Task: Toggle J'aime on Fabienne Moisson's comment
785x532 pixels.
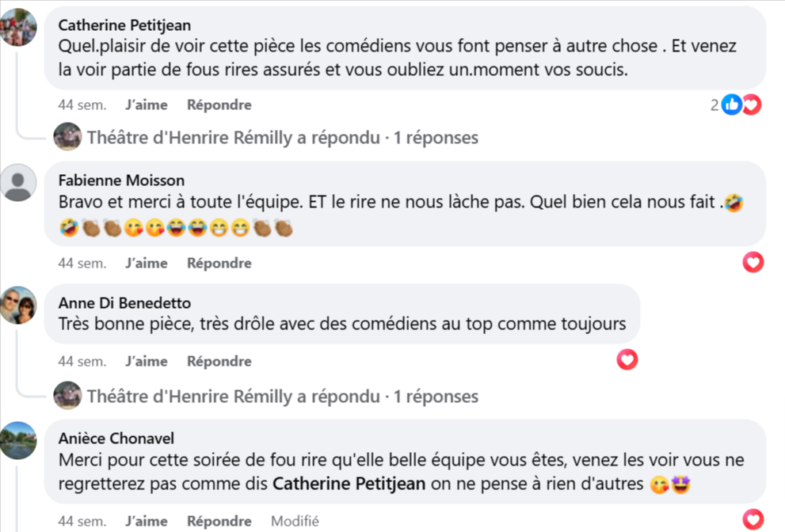Action: (x=147, y=263)
